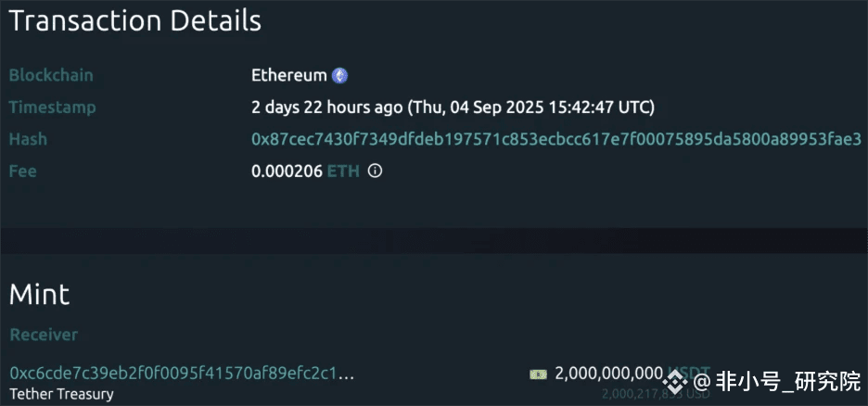The image size is (868, 406).
Task: Open the receiver address 0xc6cde7c39eb2f0f… link
Action: [x=182, y=374]
